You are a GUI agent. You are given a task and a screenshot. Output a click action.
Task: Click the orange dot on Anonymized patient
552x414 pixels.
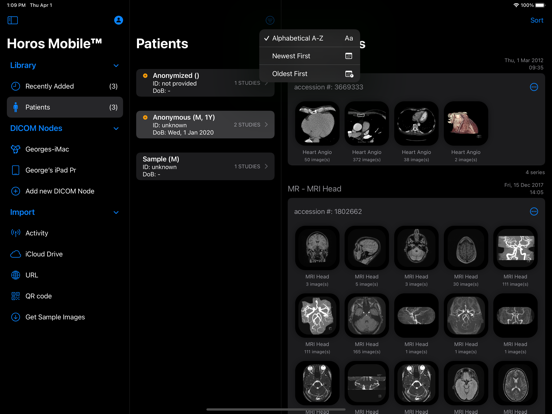(x=145, y=76)
